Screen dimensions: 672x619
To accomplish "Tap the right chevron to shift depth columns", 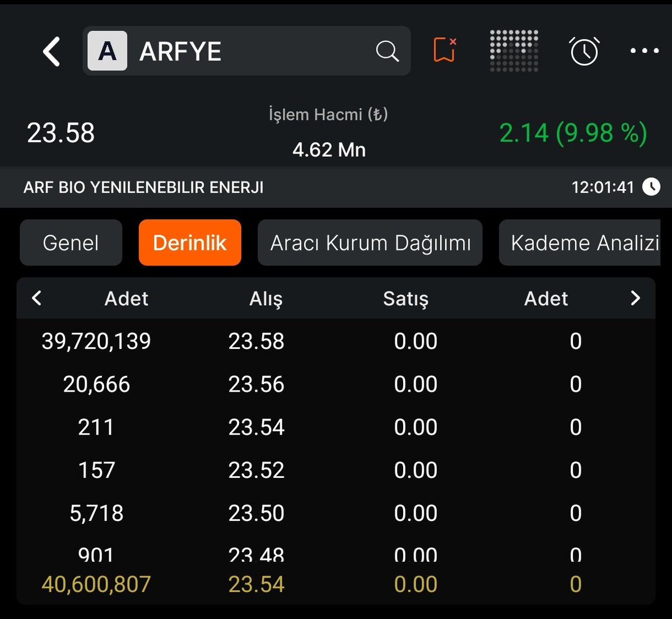I will point(634,298).
